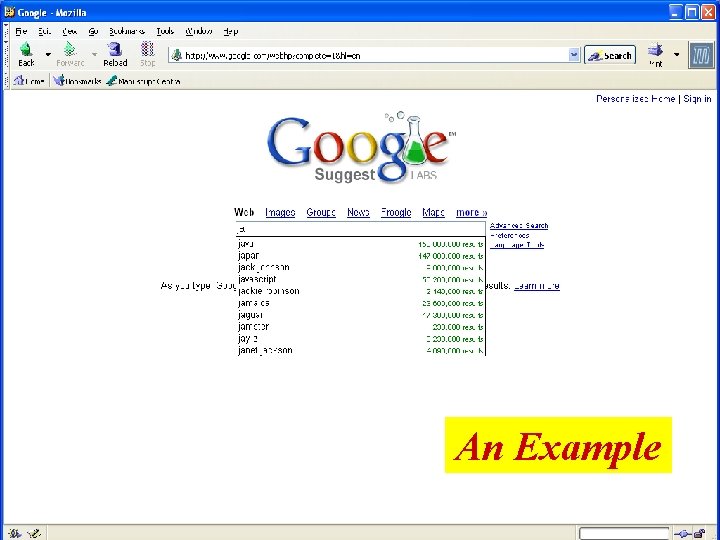The height and width of the screenshot is (540, 720).
Task: Click the Sign in link
Action: [697, 99]
